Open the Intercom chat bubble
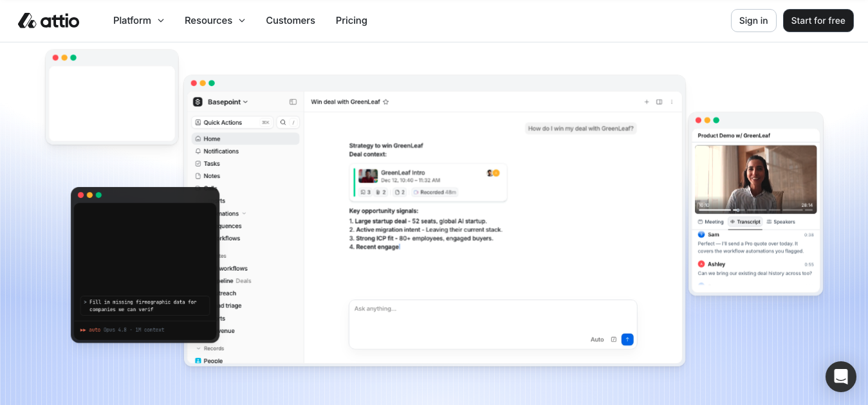The width and height of the screenshot is (868, 405). (x=841, y=377)
